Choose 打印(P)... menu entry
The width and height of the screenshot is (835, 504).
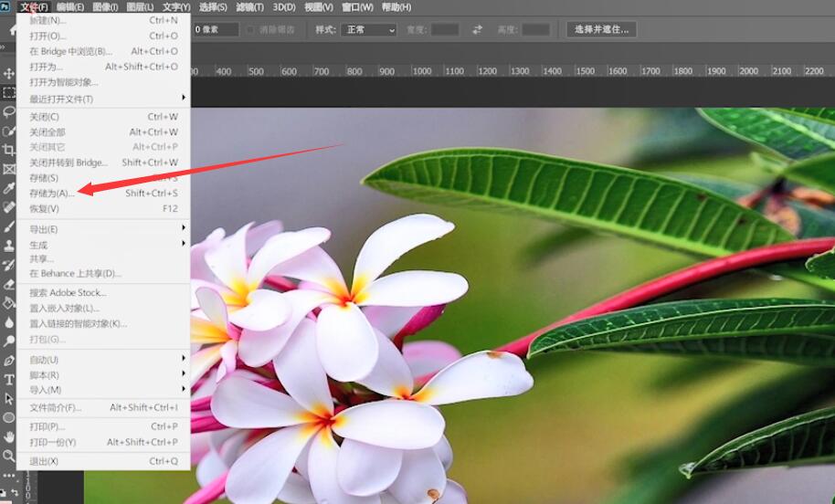point(104,426)
